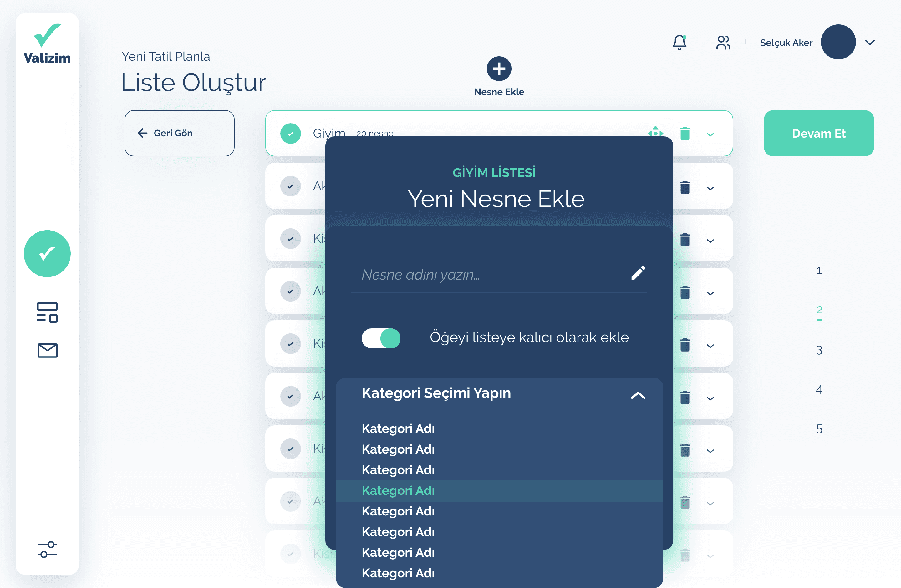Image resolution: width=901 pixels, height=588 pixels.
Task: Click trash icon on sixth list row
Action: [685, 397]
